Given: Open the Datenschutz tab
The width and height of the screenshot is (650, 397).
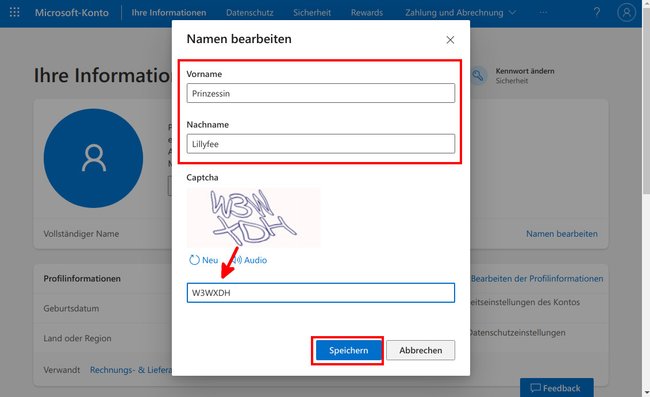Looking at the screenshot, I should [x=250, y=12].
